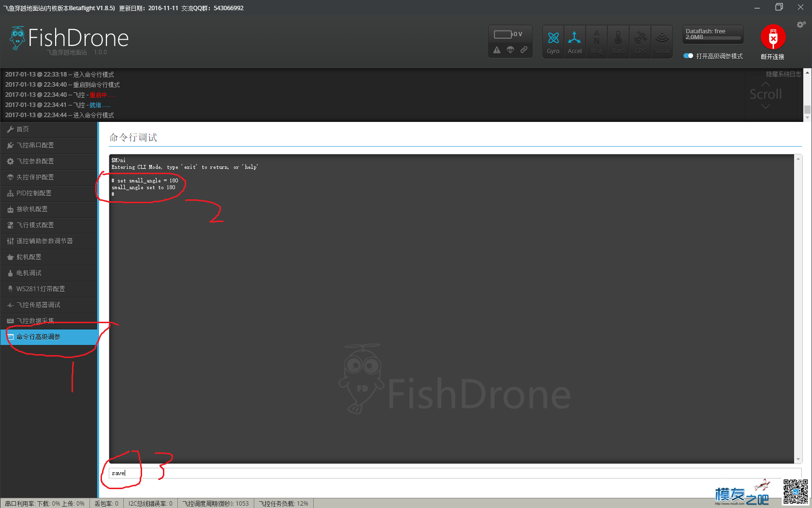Click the gear icon beside 飞控参数配置
Screen dimensions: 812x508
tap(10, 161)
